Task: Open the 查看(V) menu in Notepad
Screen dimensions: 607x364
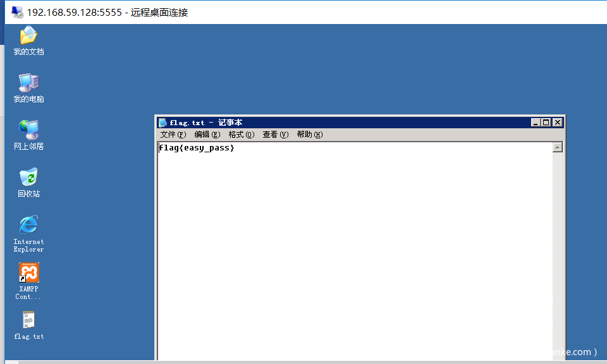Action: tap(275, 135)
